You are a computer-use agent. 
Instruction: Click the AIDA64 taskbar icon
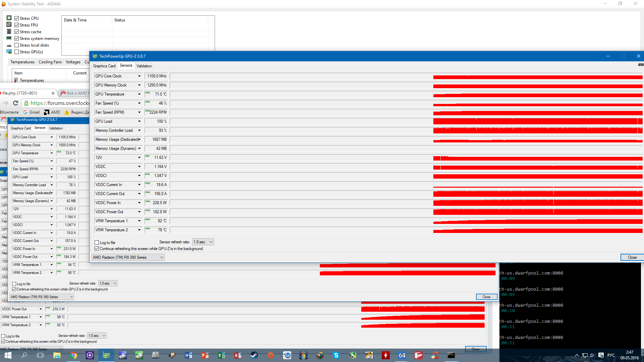402,355
